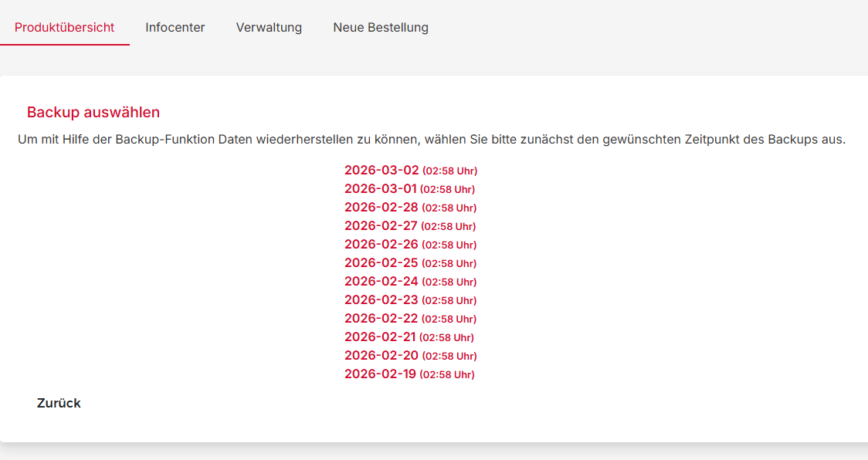868x460 pixels.
Task: Select the 2026-02-21 backup entry
Action: (380, 337)
